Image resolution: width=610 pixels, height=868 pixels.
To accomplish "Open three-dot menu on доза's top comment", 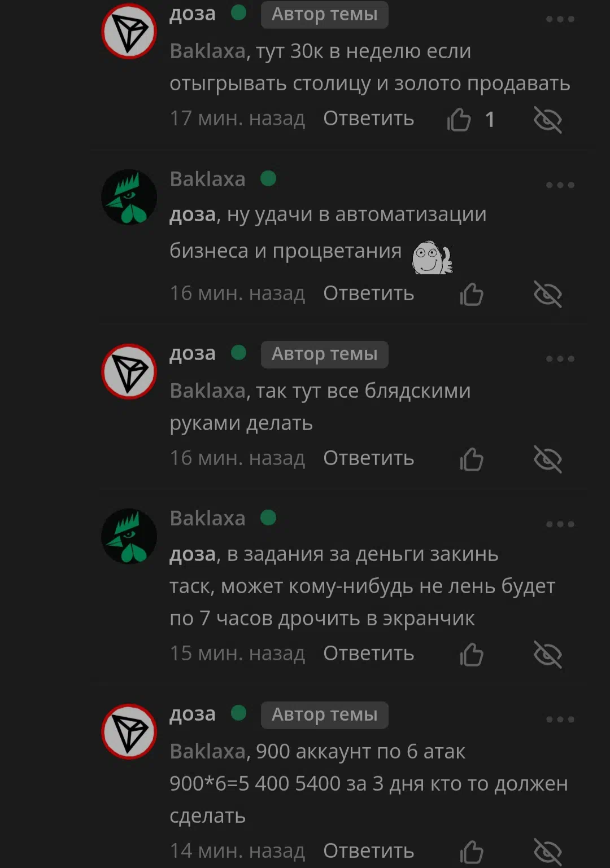I will point(560,19).
